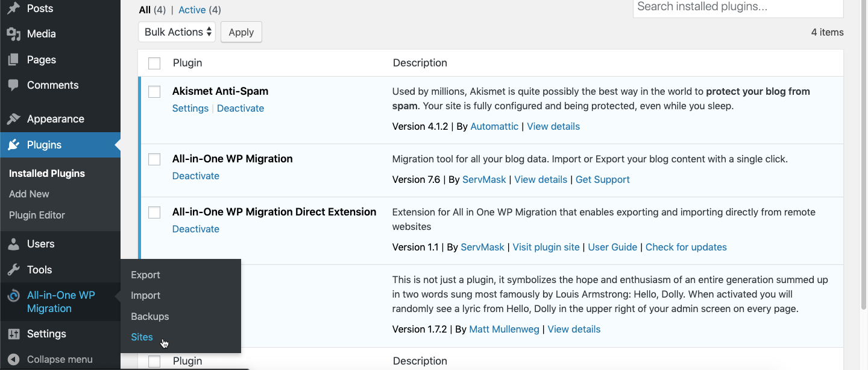
Task: Click the Settings sliders icon
Action: click(13, 334)
